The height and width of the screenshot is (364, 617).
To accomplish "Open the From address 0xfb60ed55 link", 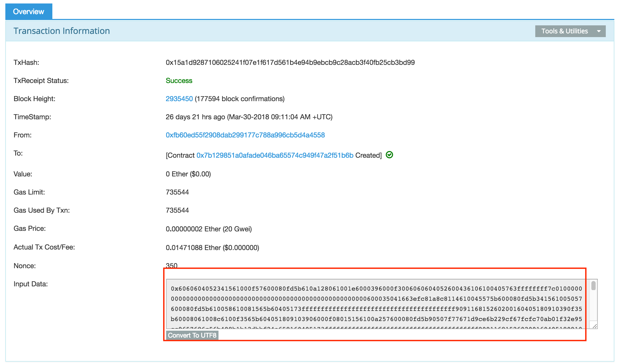I will [x=245, y=135].
